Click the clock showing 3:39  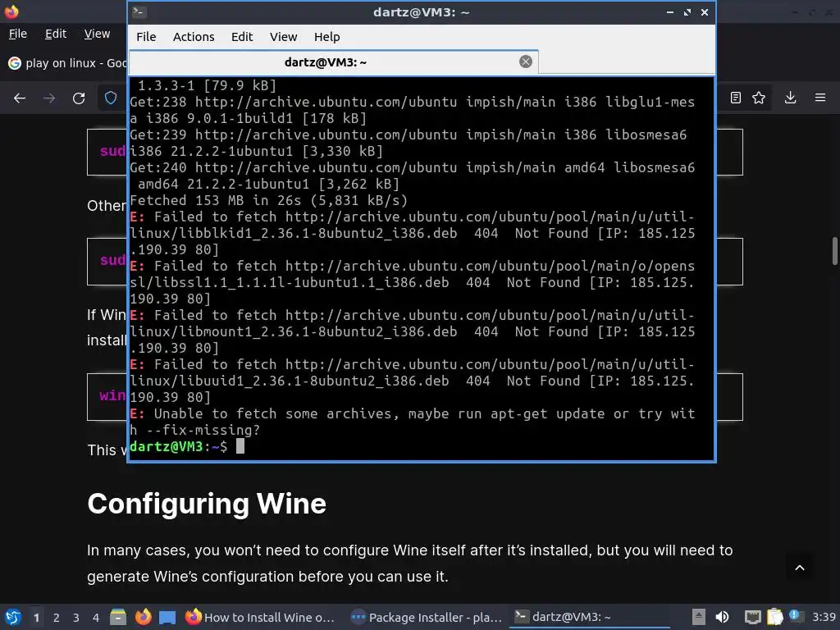click(824, 617)
